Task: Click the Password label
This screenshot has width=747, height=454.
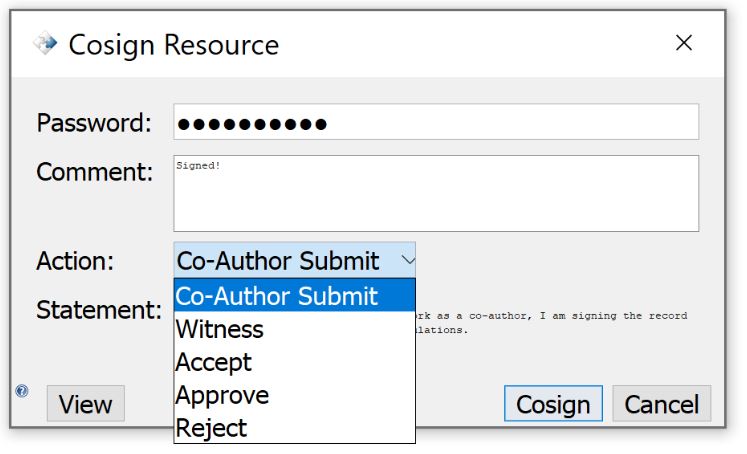Action: 94,123
